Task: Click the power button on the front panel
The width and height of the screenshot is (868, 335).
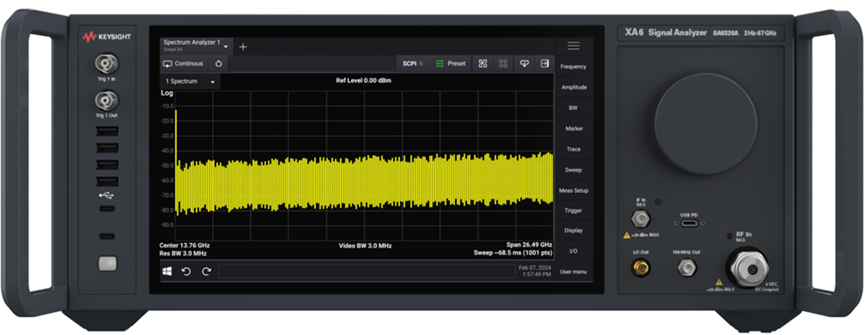Action: coord(107,264)
